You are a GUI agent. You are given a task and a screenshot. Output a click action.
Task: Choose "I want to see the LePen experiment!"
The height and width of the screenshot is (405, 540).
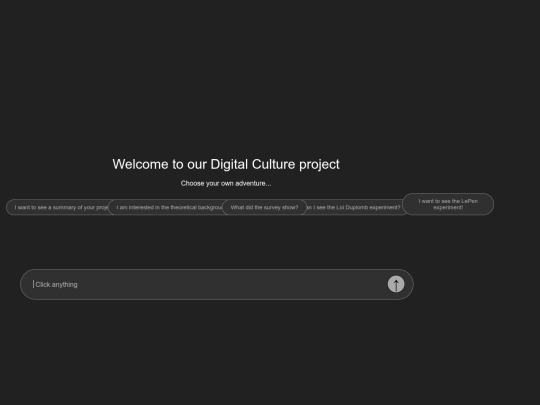coord(448,204)
